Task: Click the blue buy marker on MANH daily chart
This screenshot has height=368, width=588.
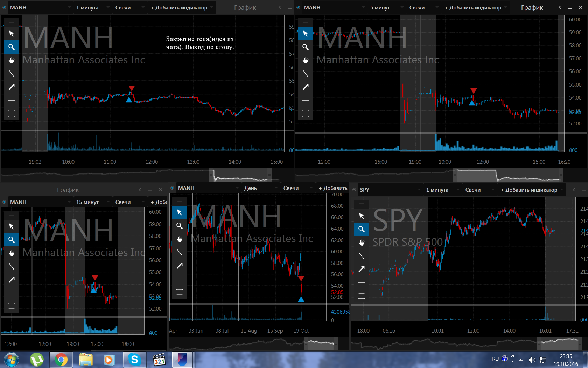Action: click(x=301, y=299)
